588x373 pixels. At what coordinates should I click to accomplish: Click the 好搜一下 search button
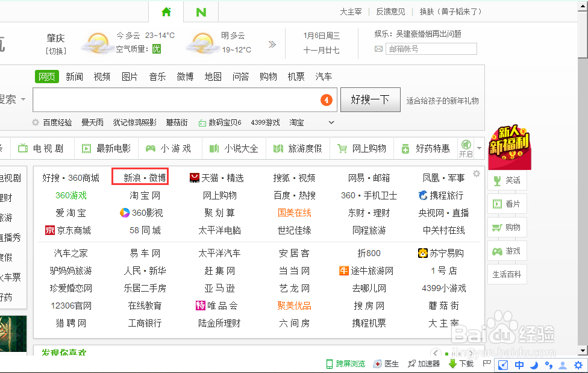371,100
